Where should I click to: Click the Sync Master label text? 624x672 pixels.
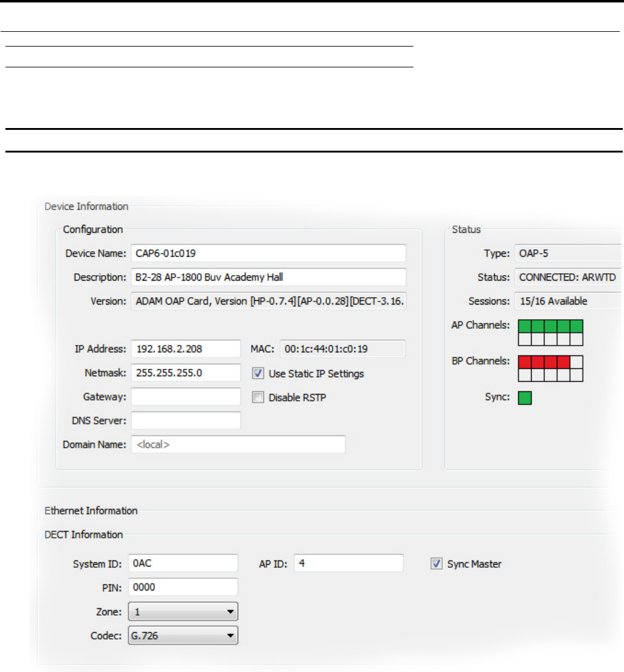pyautogui.click(x=474, y=564)
